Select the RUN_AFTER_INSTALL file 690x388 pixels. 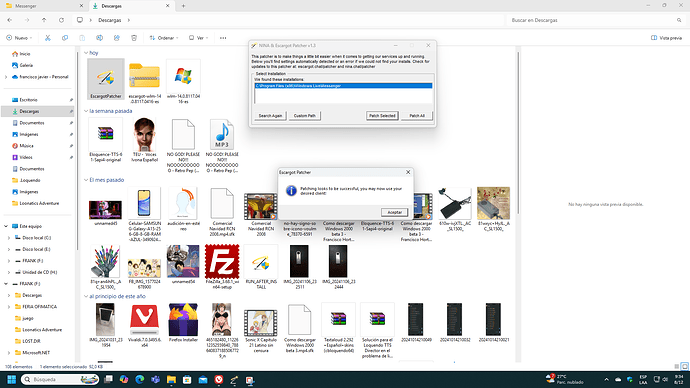(x=261, y=267)
